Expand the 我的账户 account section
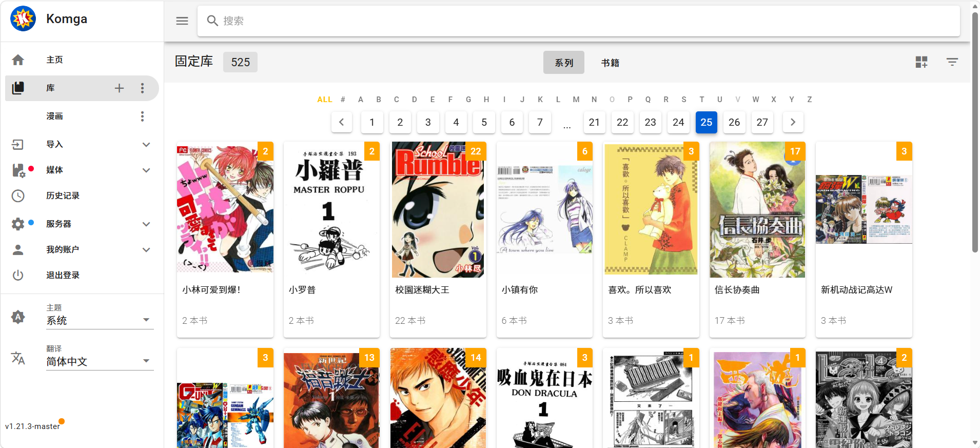This screenshot has height=448, width=980. point(146,249)
